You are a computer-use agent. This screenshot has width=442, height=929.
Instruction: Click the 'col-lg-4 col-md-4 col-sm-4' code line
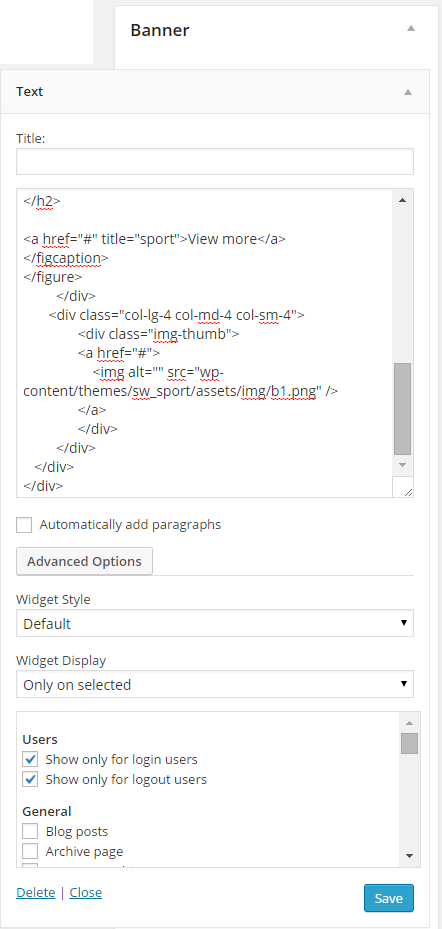[x=177, y=315]
